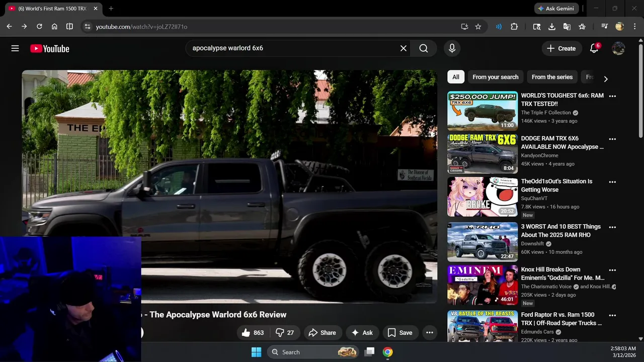This screenshot has width=644, height=362.
Task: Open options for Knox Hill Breaks Down video
Action: click(x=612, y=270)
